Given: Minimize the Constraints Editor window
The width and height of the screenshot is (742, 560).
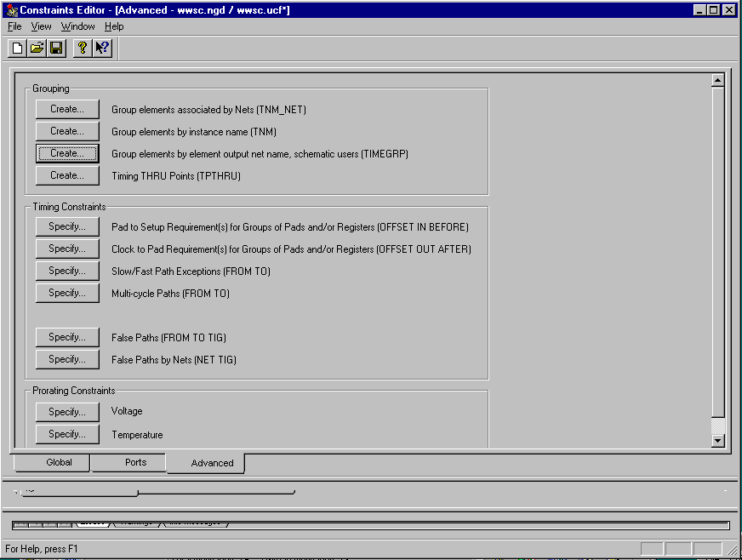Looking at the screenshot, I should 700,10.
